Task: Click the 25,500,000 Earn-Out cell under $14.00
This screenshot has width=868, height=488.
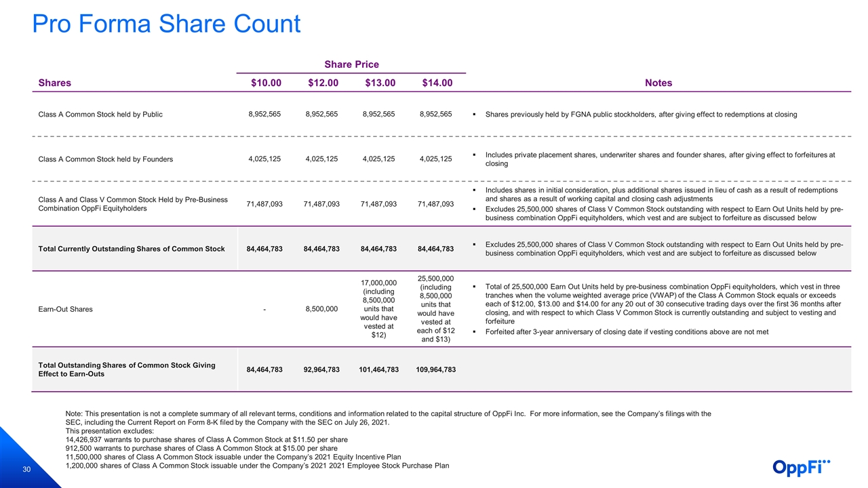Action: tap(437, 309)
